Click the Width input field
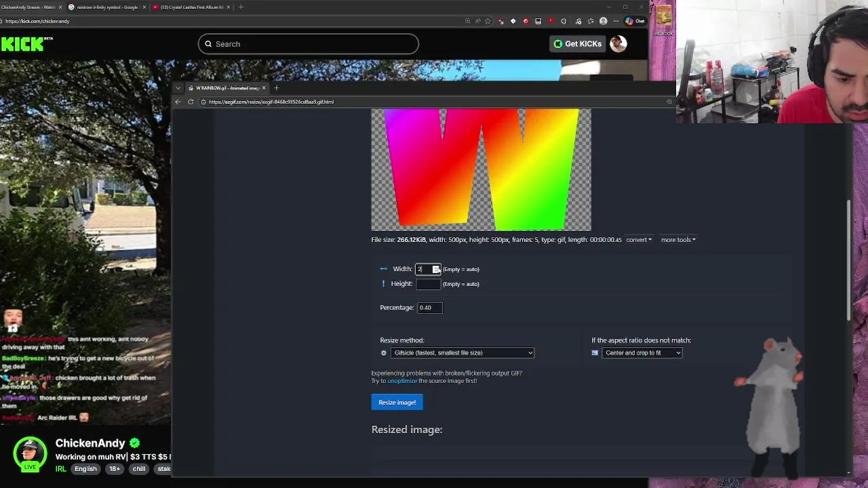 click(x=428, y=269)
